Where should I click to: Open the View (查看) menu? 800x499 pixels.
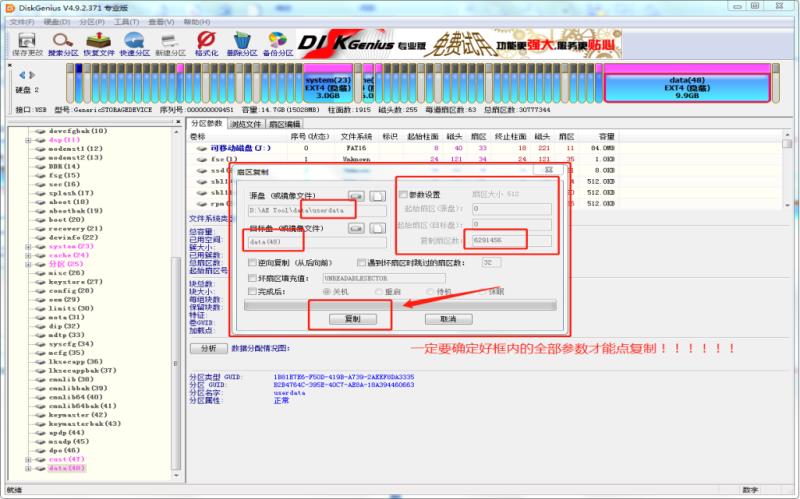coord(161,22)
